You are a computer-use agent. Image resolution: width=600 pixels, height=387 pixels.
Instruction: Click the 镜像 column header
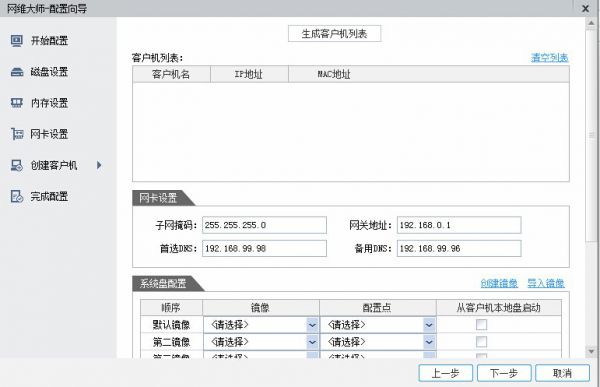261,308
